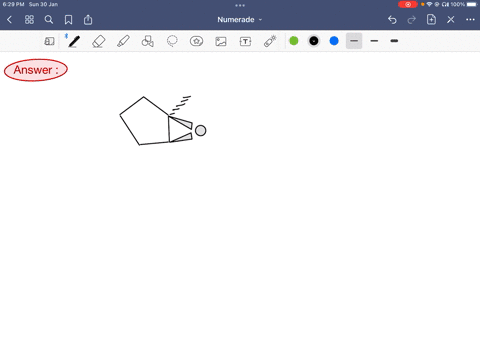The width and height of the screenshot is (480, 360).
Task: Tap the 6:29 PM clock
Action: click(13, 4)
